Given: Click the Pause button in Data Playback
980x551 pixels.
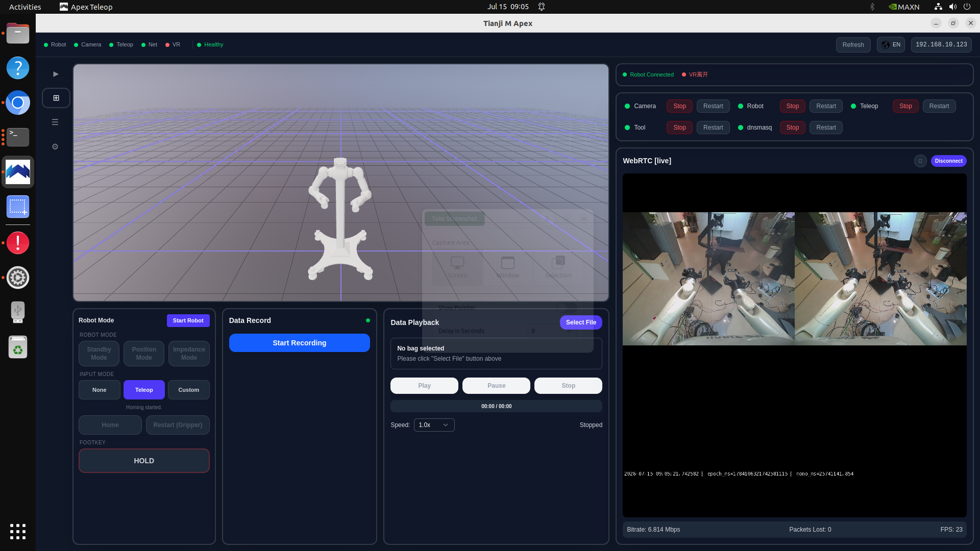Looking at the screenshot, I should tap(496, 386).
